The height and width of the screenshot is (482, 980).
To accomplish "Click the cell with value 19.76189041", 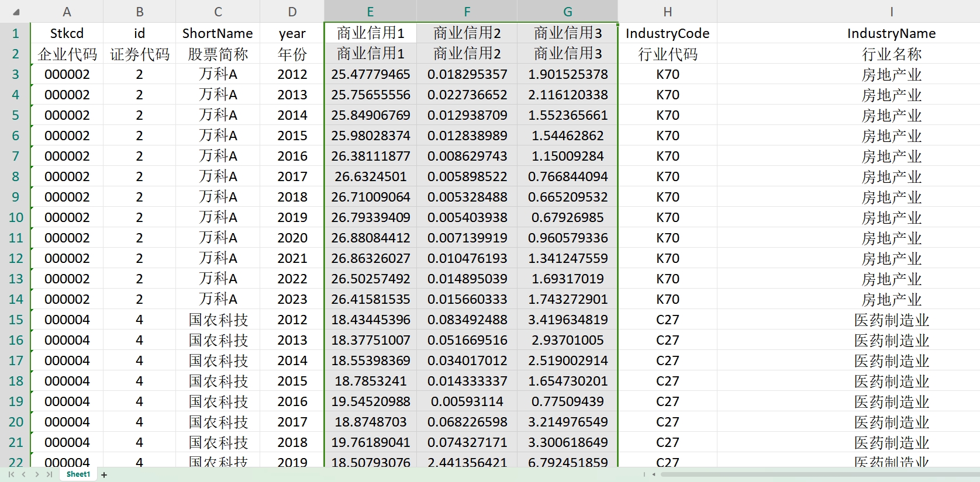I will pyautogui.click(x=370, y=442).
